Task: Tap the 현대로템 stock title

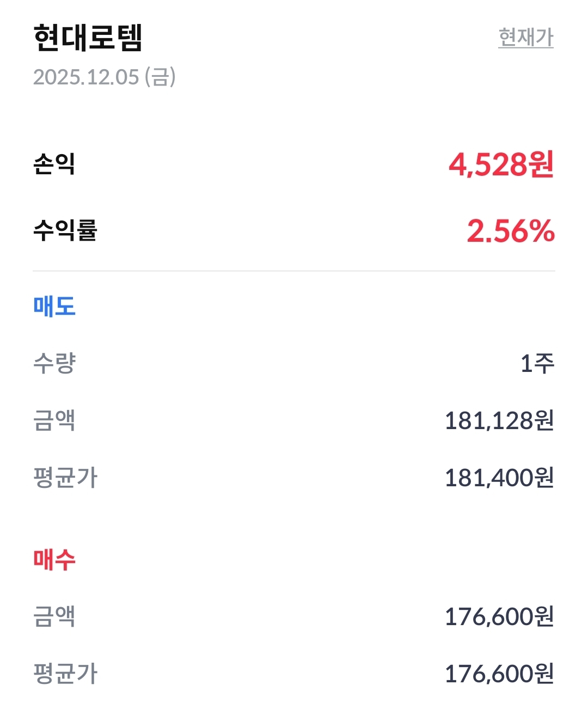Action: 88,38
